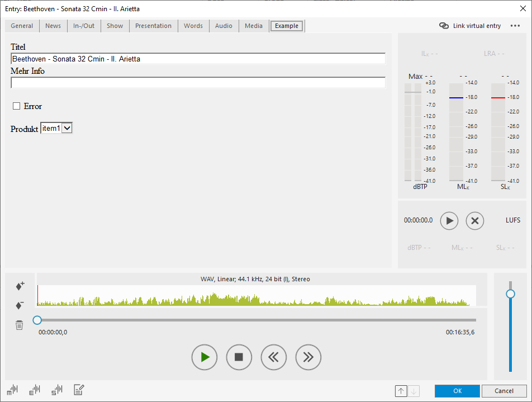Image resolution: width=532 pixels, height=402 pixels.
Task: Open the three-dots more options menu
Action: 515,26
